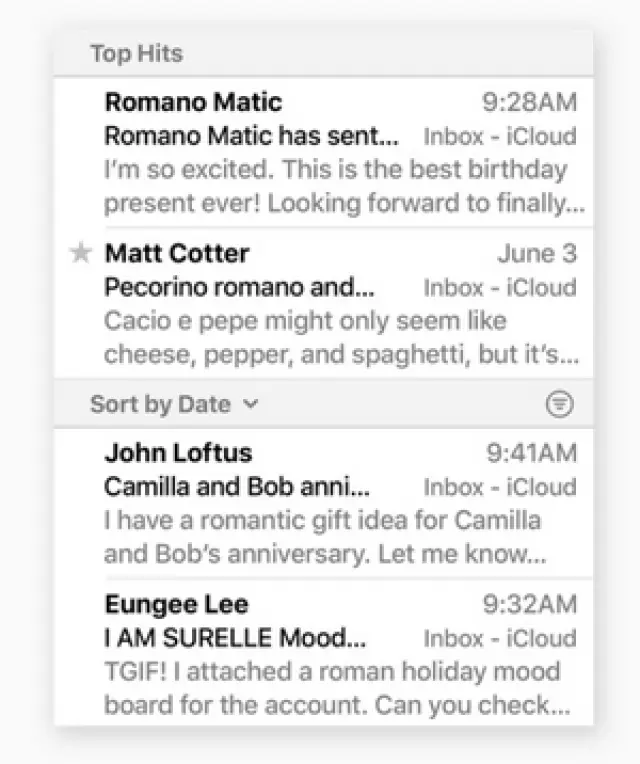The height and width of the screenshot is (764, 640).
Task: Click the 9:28AM timestamp
Action: point(529,102)
